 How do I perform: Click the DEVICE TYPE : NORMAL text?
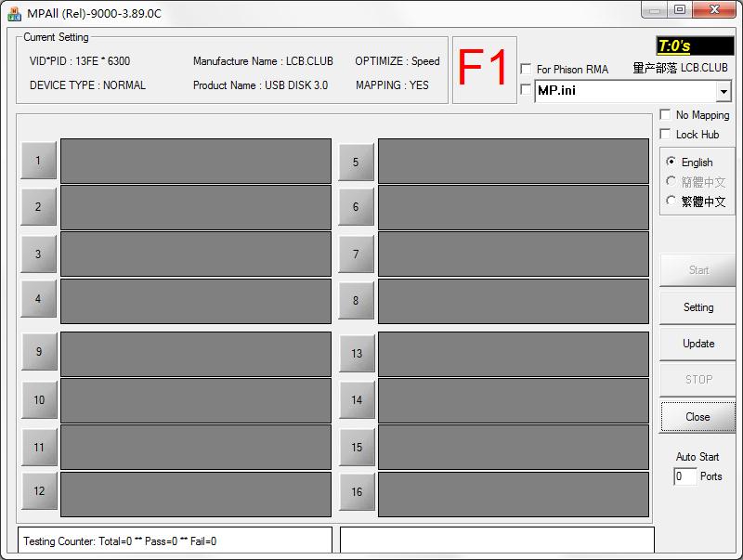click(x=87, y=85)
